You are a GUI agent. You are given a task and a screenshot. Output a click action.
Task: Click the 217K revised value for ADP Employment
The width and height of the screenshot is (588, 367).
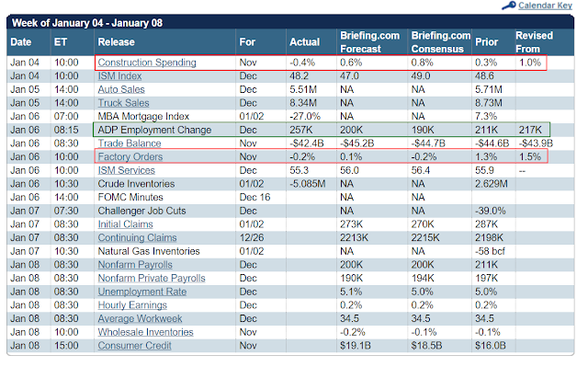(530, 131)
